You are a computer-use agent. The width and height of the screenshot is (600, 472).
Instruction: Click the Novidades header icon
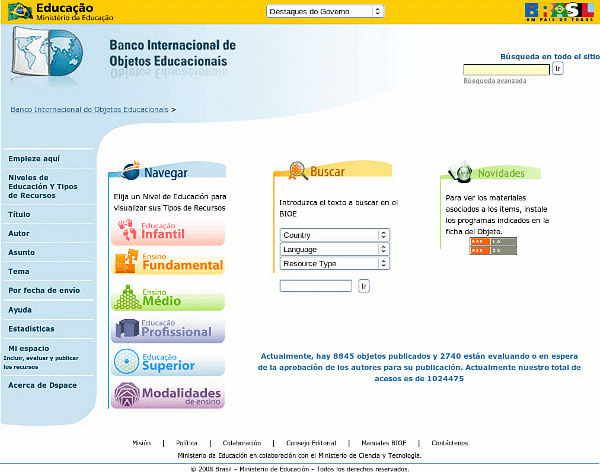tap(461, 171)
